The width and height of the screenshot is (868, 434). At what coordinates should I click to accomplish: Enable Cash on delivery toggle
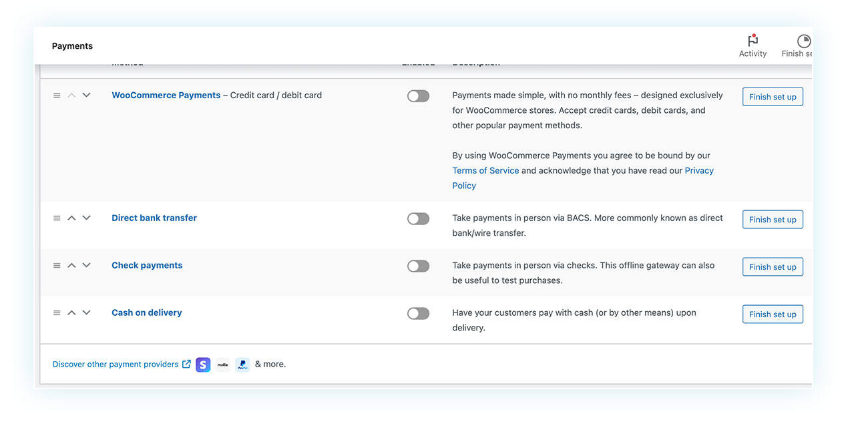[418, 314]
